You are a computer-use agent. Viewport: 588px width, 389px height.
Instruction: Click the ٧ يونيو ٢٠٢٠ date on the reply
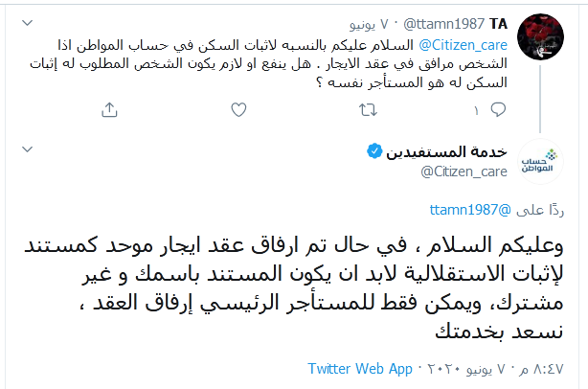(x=469, y=368)
